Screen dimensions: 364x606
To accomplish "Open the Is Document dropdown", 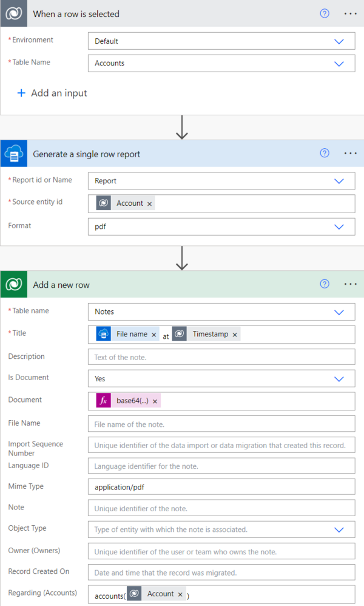I will 340,377.
